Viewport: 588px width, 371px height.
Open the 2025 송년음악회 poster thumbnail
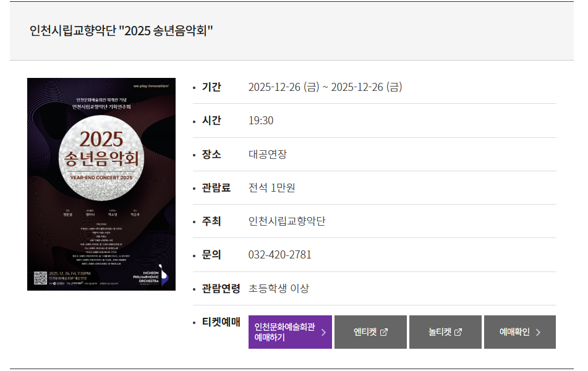101,184
